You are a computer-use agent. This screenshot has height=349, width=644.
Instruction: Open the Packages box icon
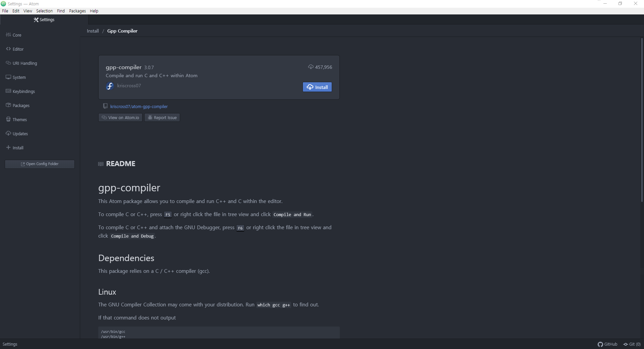coord(8,105)
